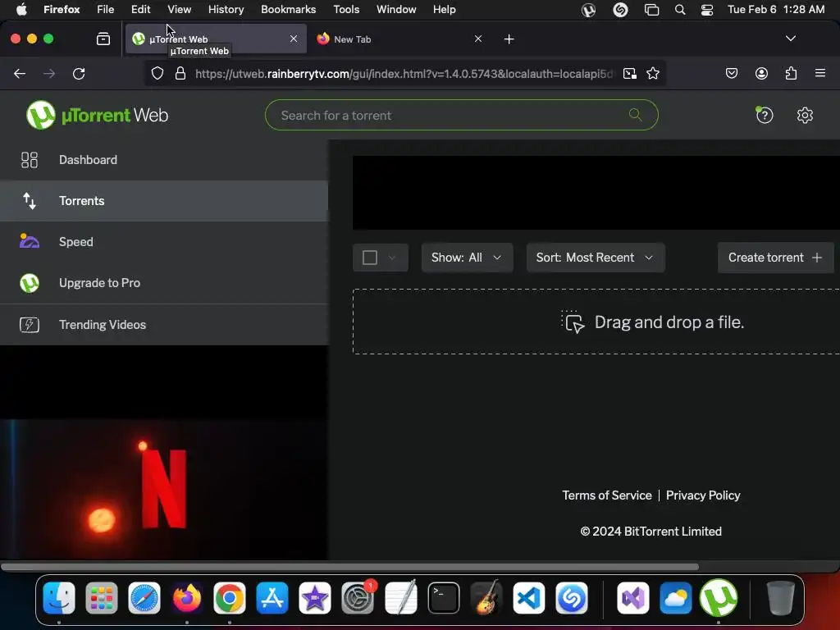Viewport: 840px width, 630px height.
Task: Open Control Center in the menu bar
Action: [x=707, y=10]
